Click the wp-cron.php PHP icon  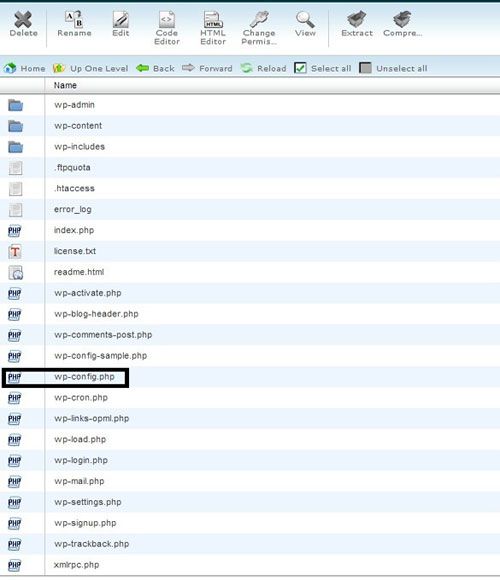tap(14, 398)
